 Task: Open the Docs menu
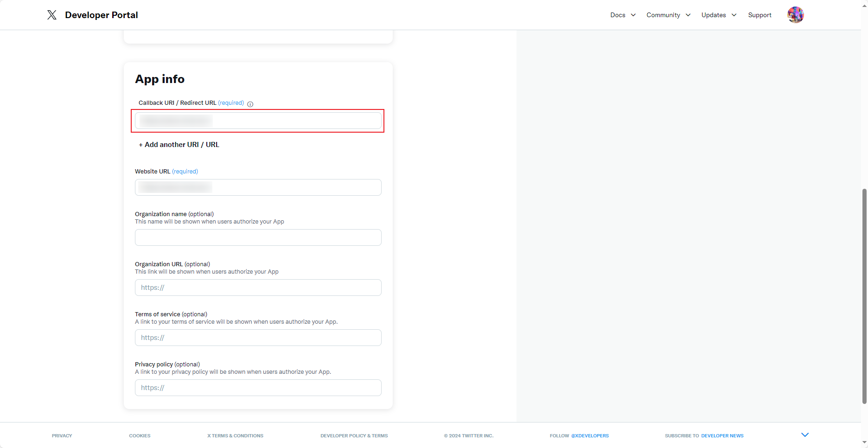click(618, 15)
